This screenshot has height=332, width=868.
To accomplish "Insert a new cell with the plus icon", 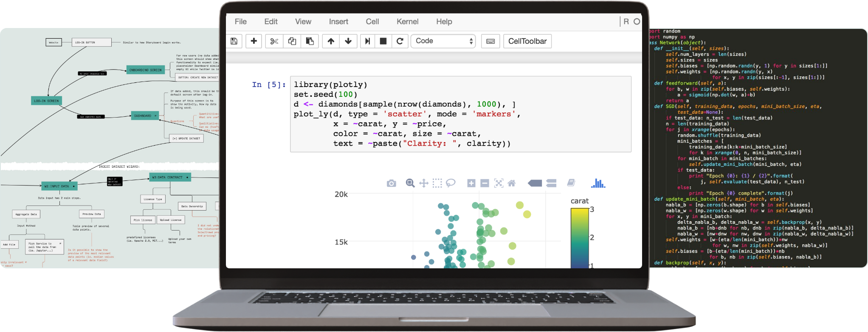I will [x=254, y=41].
